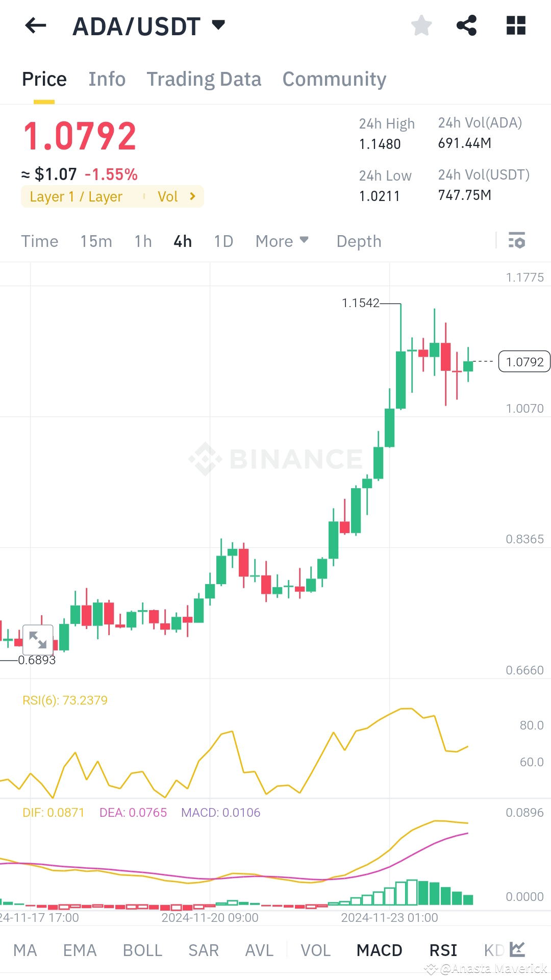Image resolution: width=551 pixels, height=980 pixels.
Task: Toggle the VOL indicator
Action: click(x=315, y=949)
